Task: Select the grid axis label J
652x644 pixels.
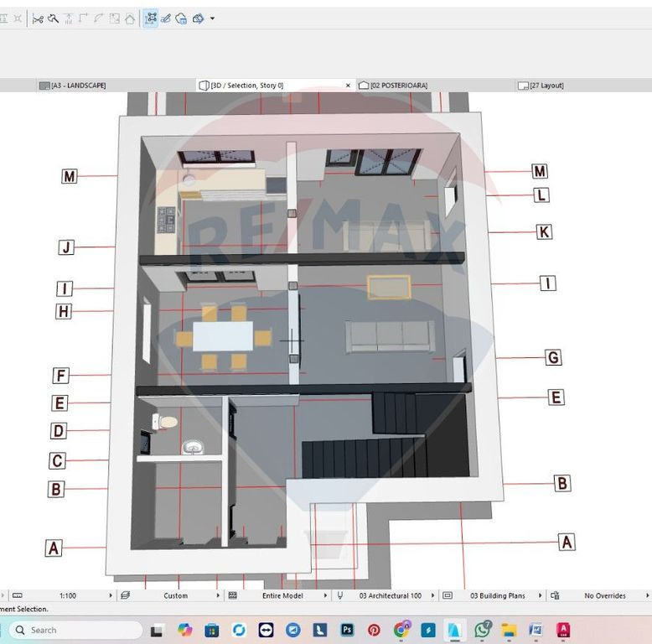Action: [x=66, y=247]
